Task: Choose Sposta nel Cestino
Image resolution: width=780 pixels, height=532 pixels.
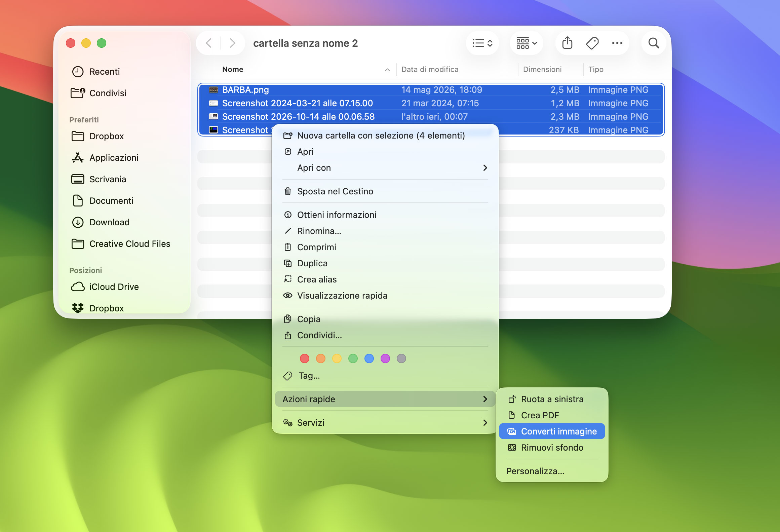Action: pyautogui.click(x=385, y=191)
